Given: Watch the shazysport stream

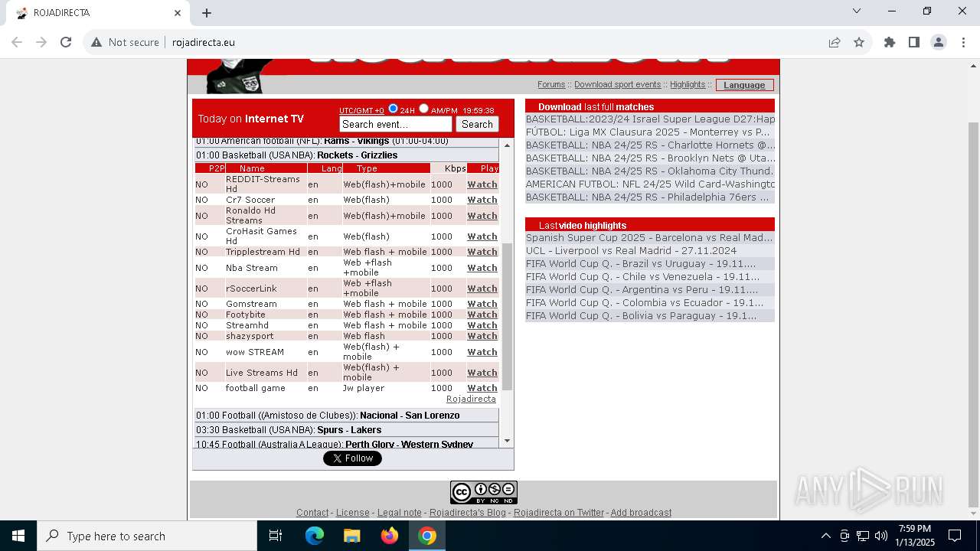Looking at the screenshot, I should click(x=482, y=336).
